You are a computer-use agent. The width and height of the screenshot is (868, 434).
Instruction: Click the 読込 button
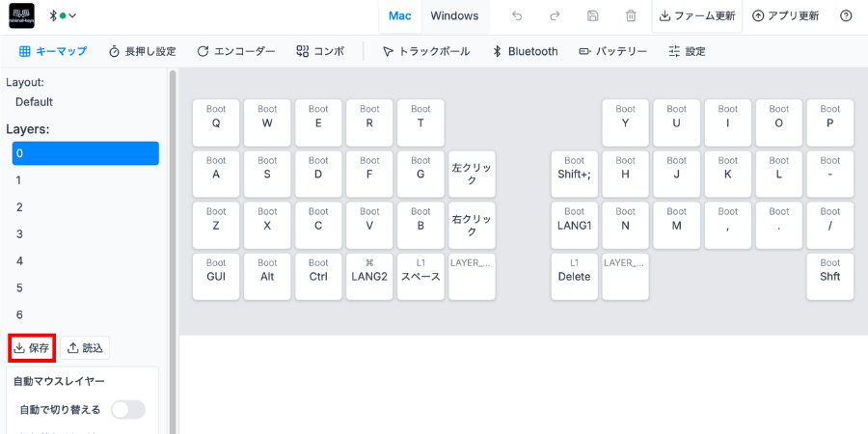point(85,348)
